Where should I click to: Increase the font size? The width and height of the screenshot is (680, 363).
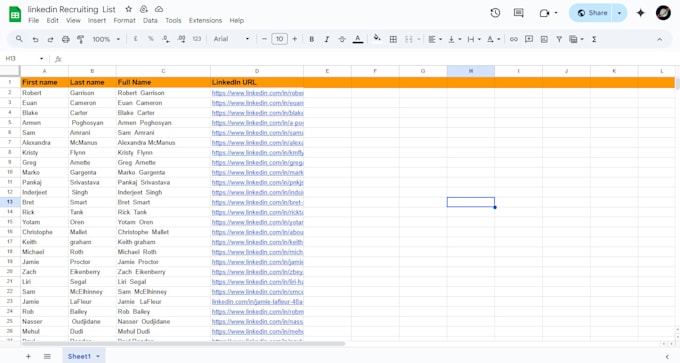coord(295,39)
